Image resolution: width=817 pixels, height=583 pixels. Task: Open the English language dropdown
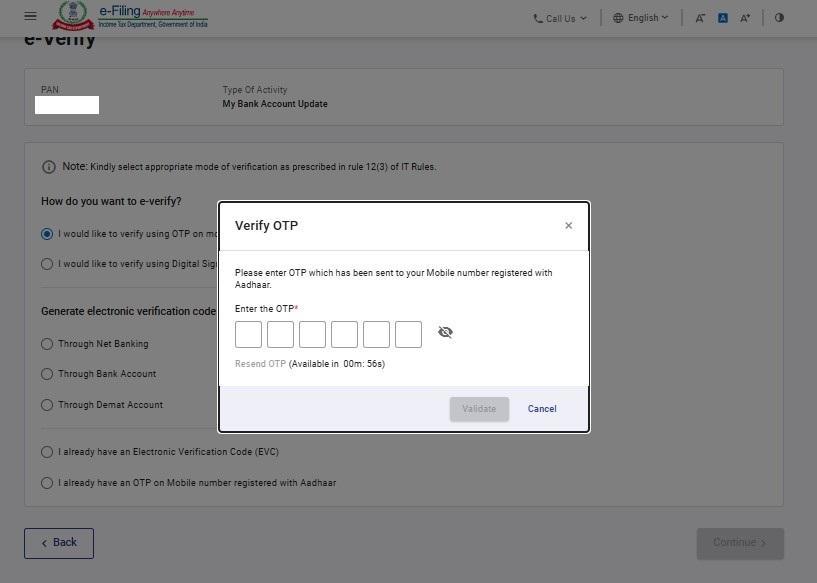point(640,18)
